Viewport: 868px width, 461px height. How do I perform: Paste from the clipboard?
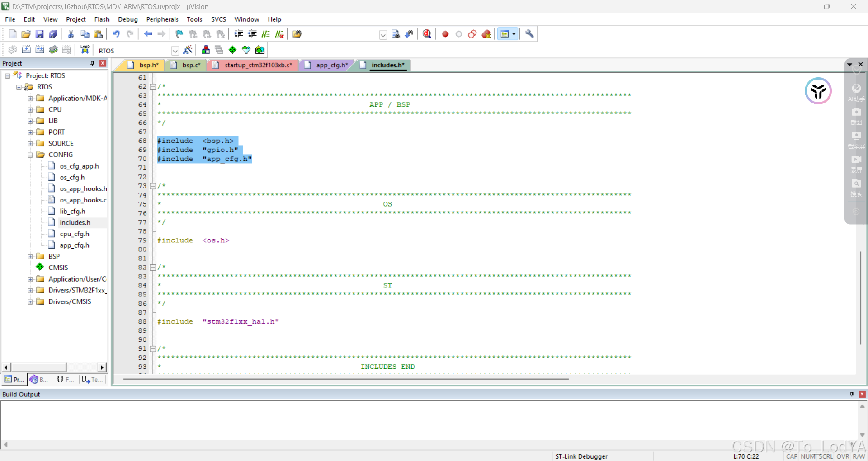point(98,34)
